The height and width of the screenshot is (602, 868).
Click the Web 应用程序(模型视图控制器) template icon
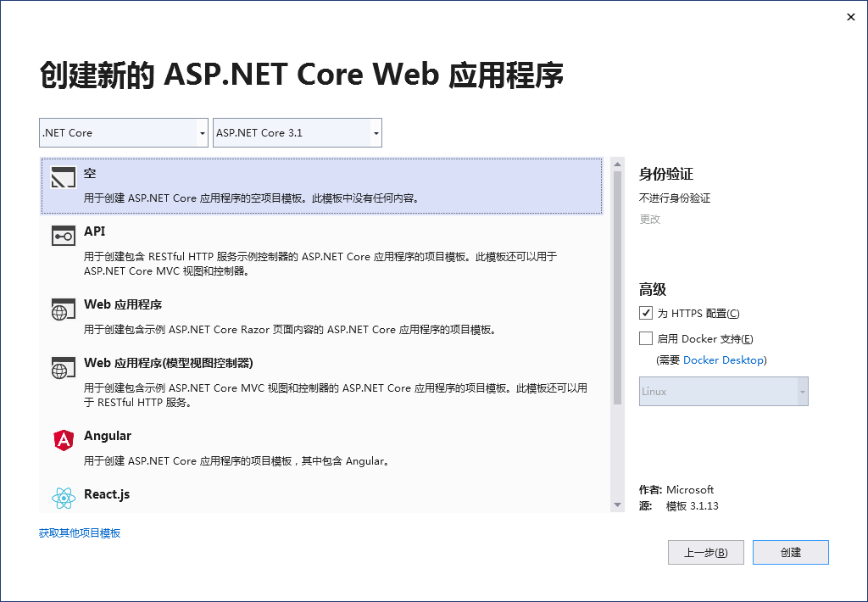point(63,368)
